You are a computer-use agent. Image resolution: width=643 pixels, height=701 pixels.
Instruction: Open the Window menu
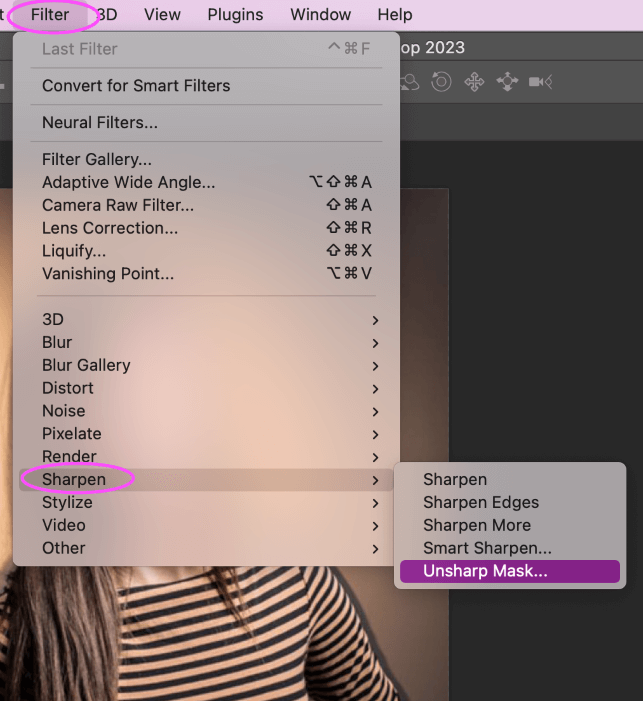321,15
